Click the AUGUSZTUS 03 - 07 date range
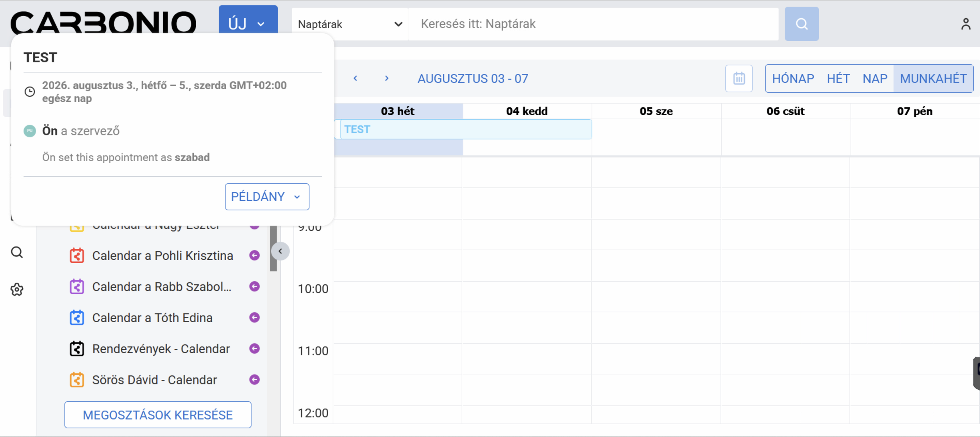Viewport: 980px width, 437px height. click(x=473, y=78)
